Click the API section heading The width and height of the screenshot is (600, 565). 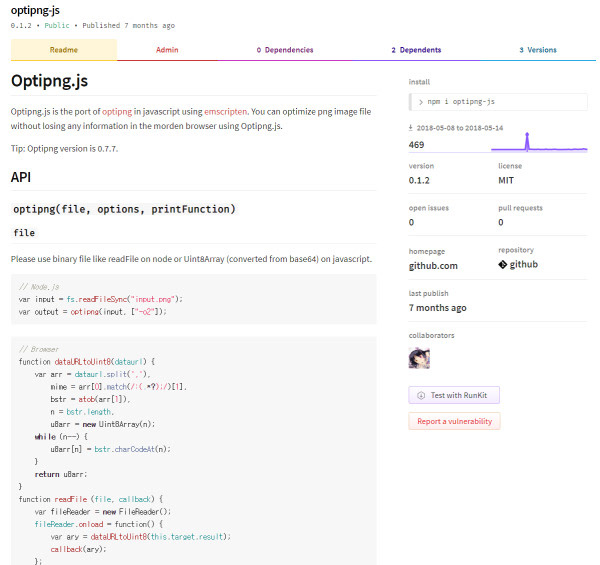[21, 177]
